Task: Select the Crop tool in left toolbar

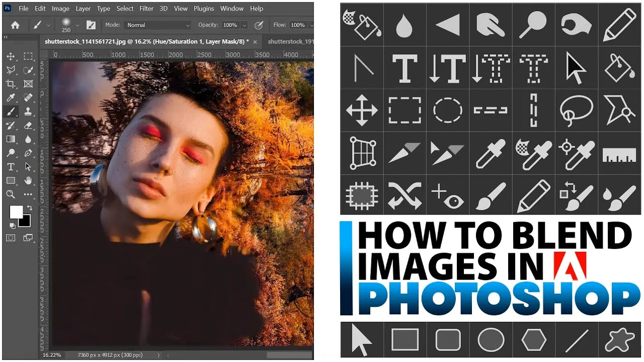Action: [x=11, y=84]
